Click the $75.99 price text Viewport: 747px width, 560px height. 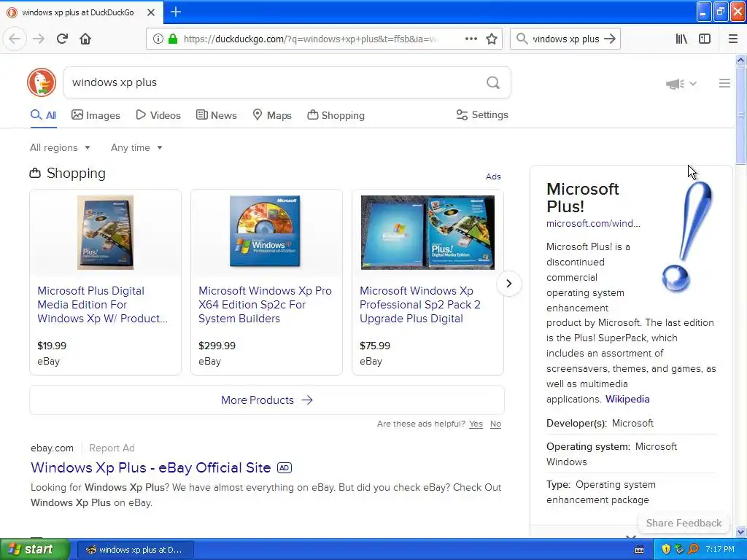pyautogui.click(x=375, y=346)
